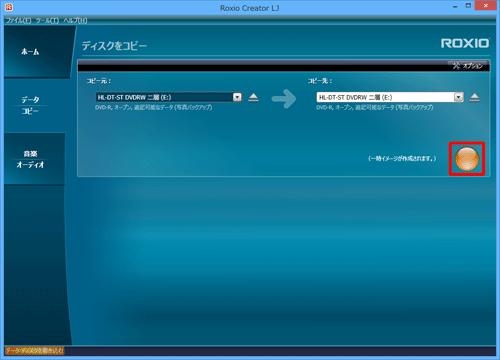Switch to the データ コピー sidebar tab
The image size is (500, 360).
click(x=35, y=105)
